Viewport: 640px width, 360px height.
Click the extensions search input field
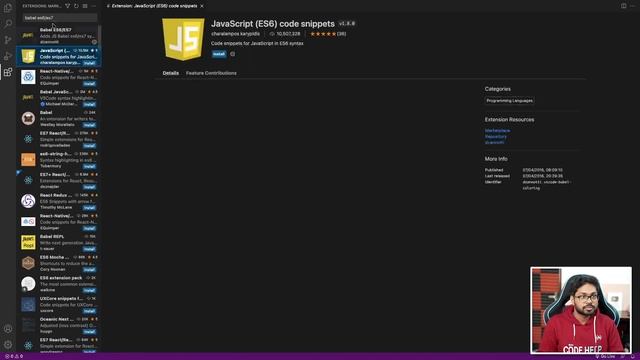(60, 18)
